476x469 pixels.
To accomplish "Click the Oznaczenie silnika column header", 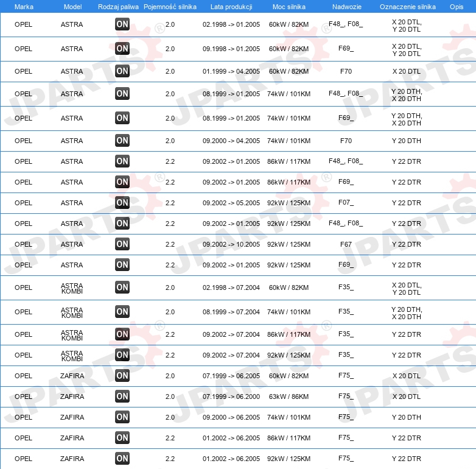I will (408, 7).
